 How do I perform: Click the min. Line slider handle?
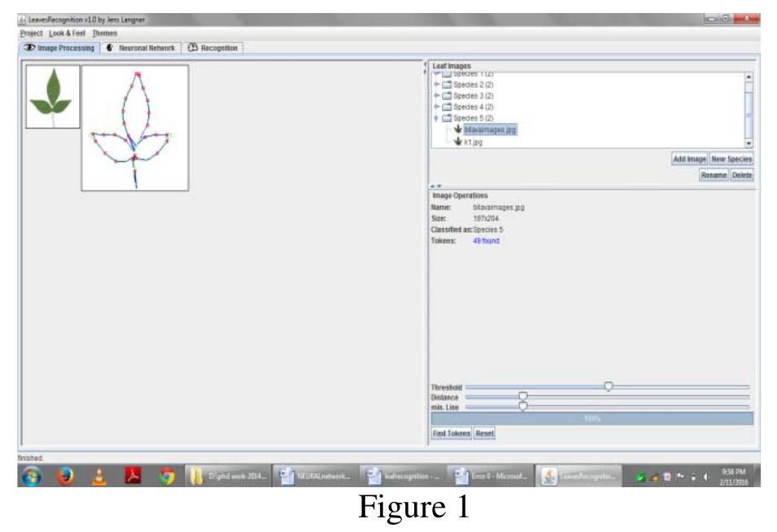[x=523, y=407]
